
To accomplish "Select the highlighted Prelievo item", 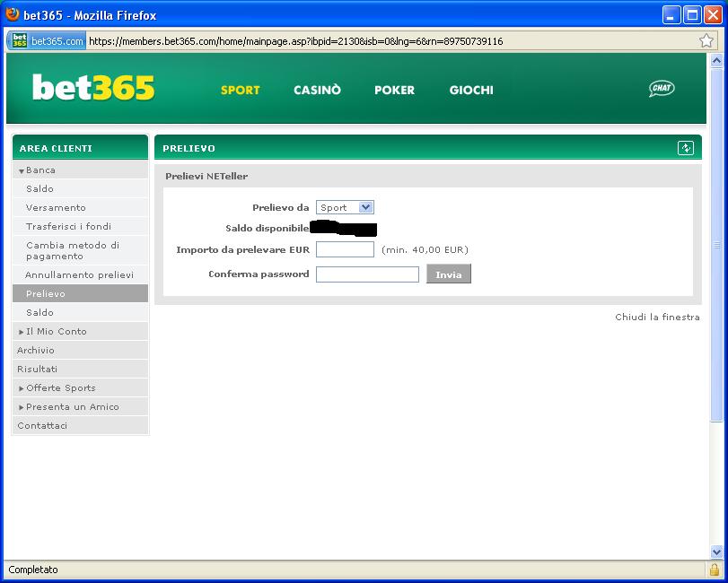I will [80, 293].
